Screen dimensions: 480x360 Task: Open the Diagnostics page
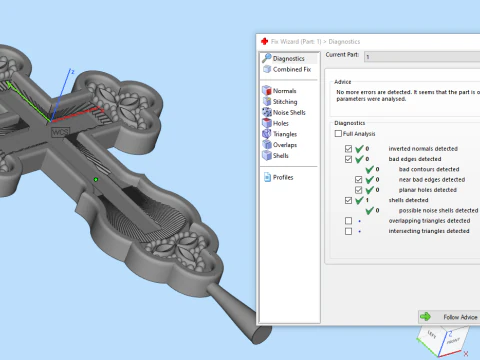click(x=289, y=58)
